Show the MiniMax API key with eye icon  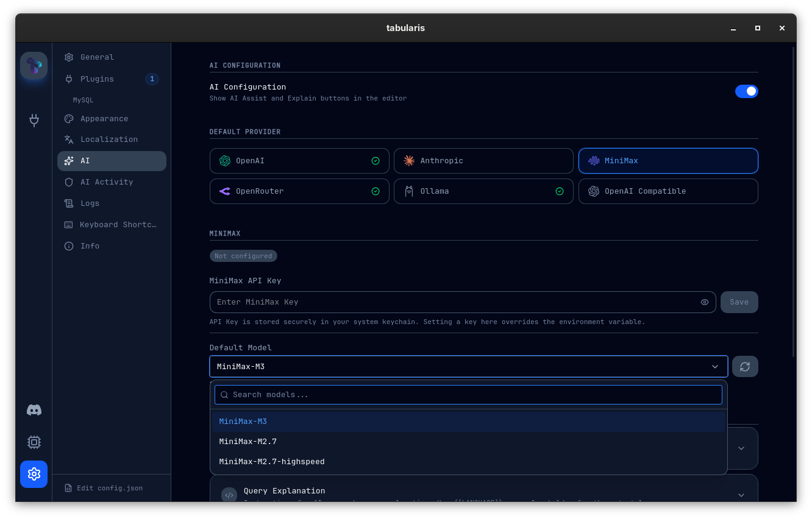tap(705, 302)
